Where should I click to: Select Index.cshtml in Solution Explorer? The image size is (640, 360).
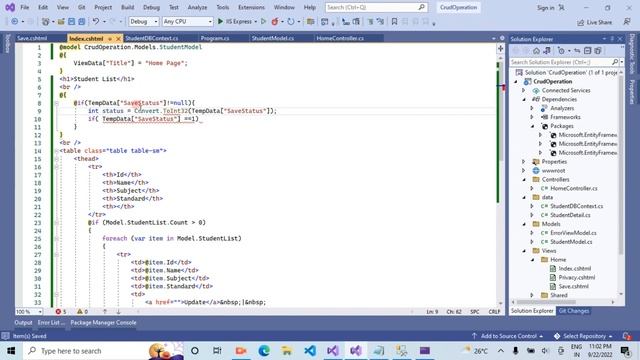point(575,269)
